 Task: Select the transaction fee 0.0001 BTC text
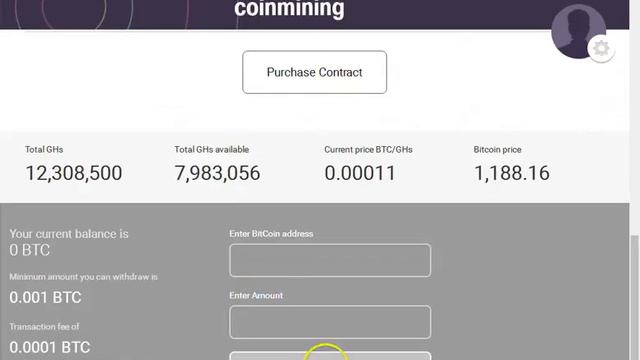pos(49,347)
